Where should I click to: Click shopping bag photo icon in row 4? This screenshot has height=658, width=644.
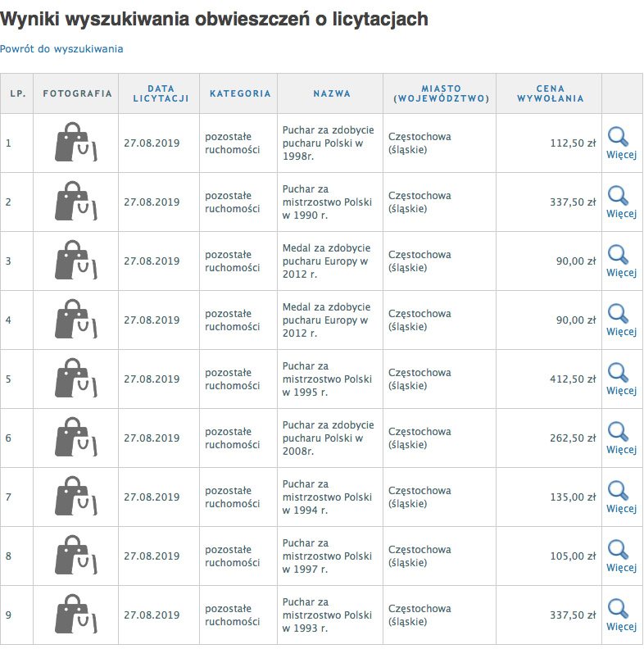[76, 319]
